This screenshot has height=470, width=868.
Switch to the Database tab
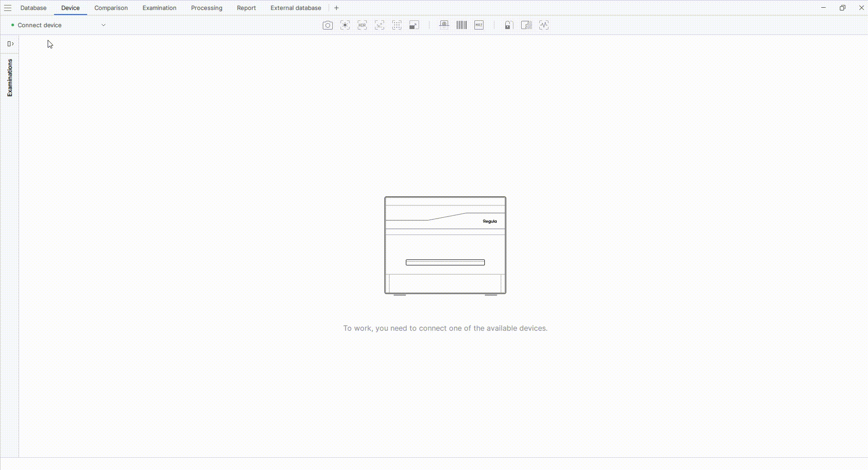34,8
